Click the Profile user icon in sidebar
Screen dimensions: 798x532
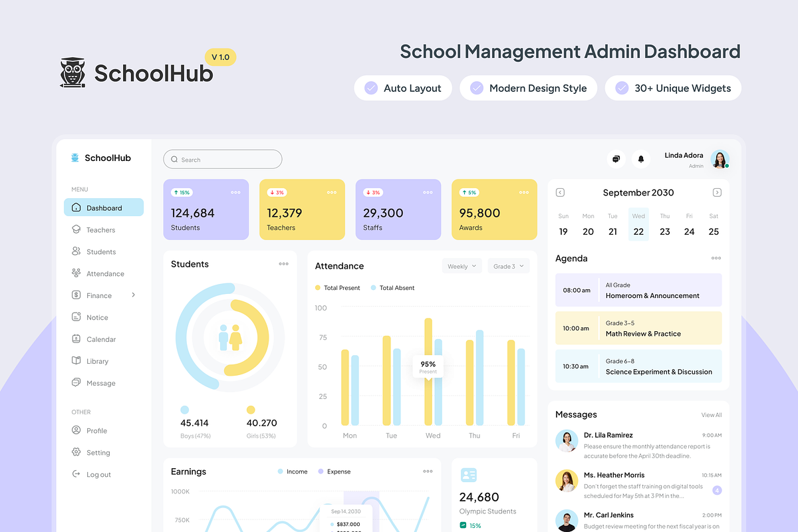point(76,430)
